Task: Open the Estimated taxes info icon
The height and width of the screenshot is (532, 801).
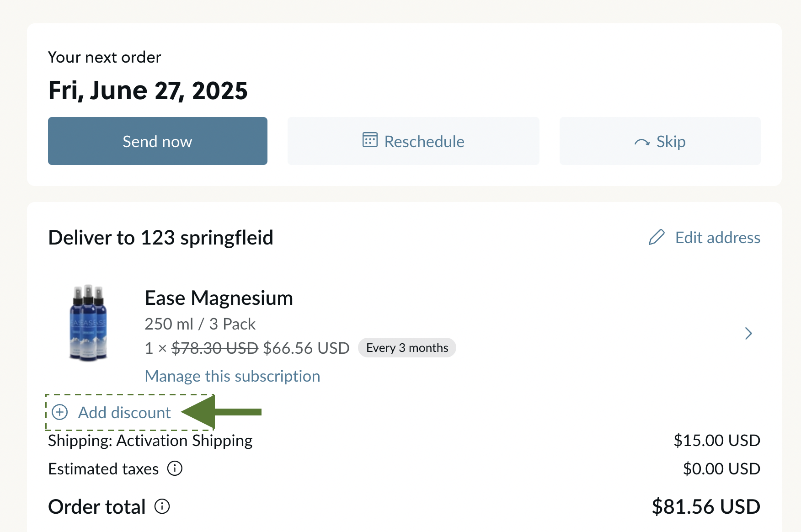Action: (x=175, y=468)
